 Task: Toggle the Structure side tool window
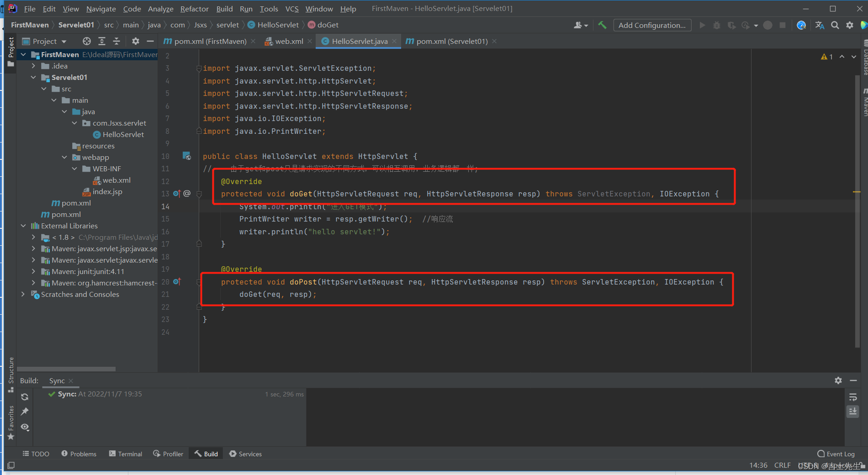point(11,375)
